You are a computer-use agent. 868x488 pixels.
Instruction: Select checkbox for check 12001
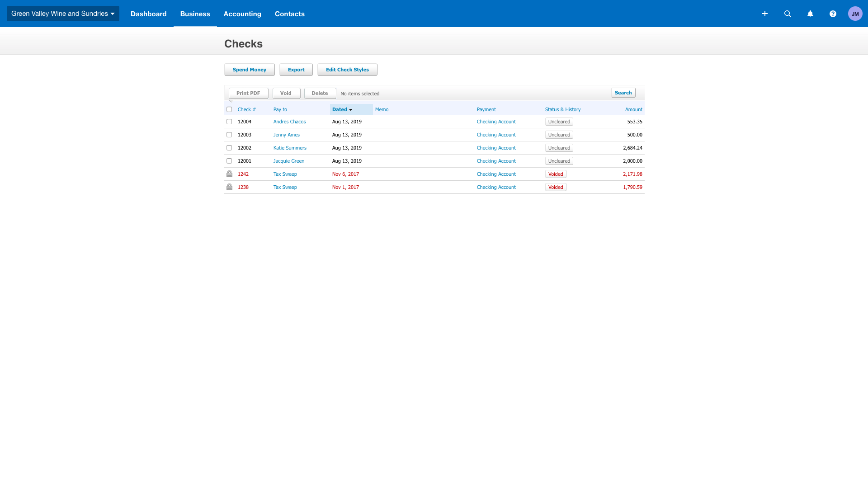point(229,161)
